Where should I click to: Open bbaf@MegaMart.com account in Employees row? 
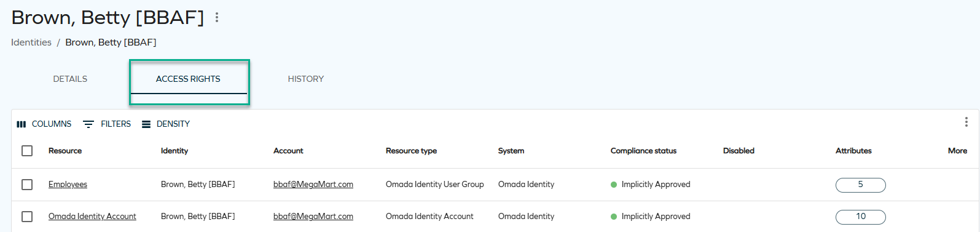click(x=313, y=185)
